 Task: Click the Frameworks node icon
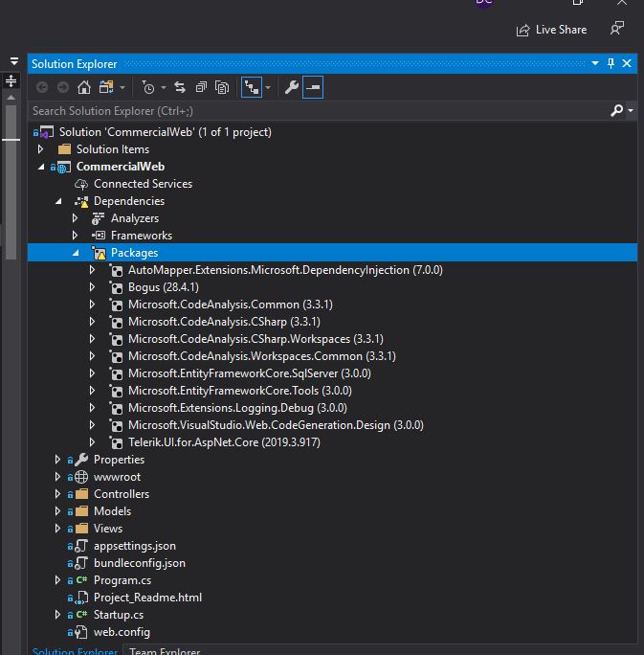[99, 236]
